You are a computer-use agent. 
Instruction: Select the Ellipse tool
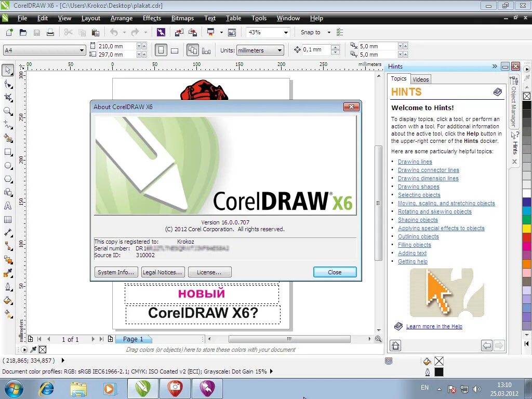(8, 166)
